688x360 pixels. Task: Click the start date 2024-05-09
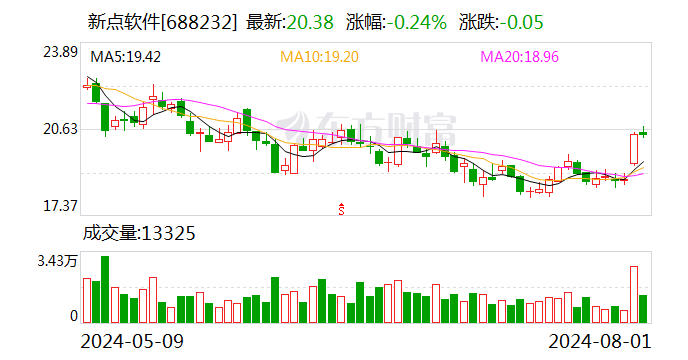click(x=132, y=341)
